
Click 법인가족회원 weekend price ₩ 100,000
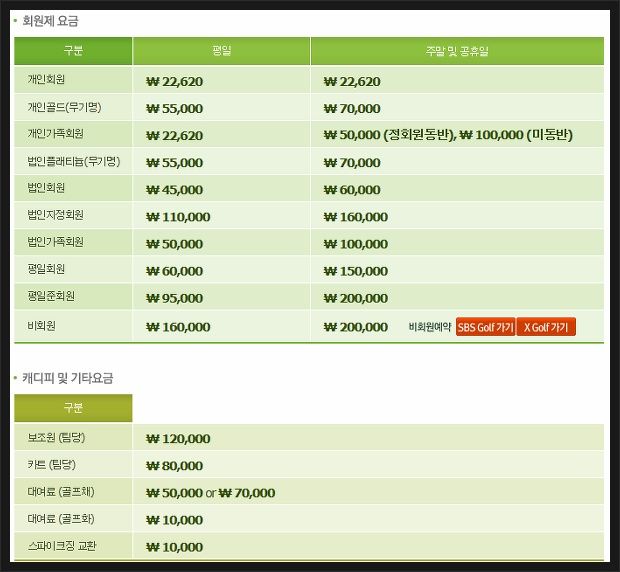click(x=355, y=244)
